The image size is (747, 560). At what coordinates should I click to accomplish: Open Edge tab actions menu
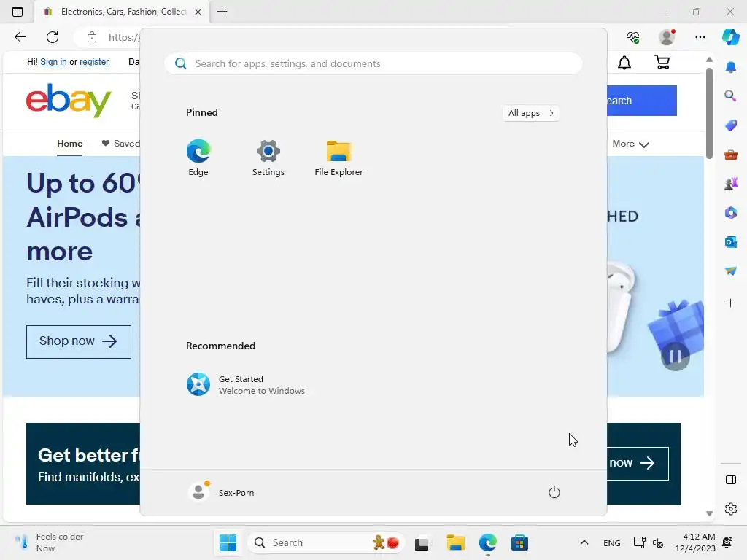tap(18, 12)
